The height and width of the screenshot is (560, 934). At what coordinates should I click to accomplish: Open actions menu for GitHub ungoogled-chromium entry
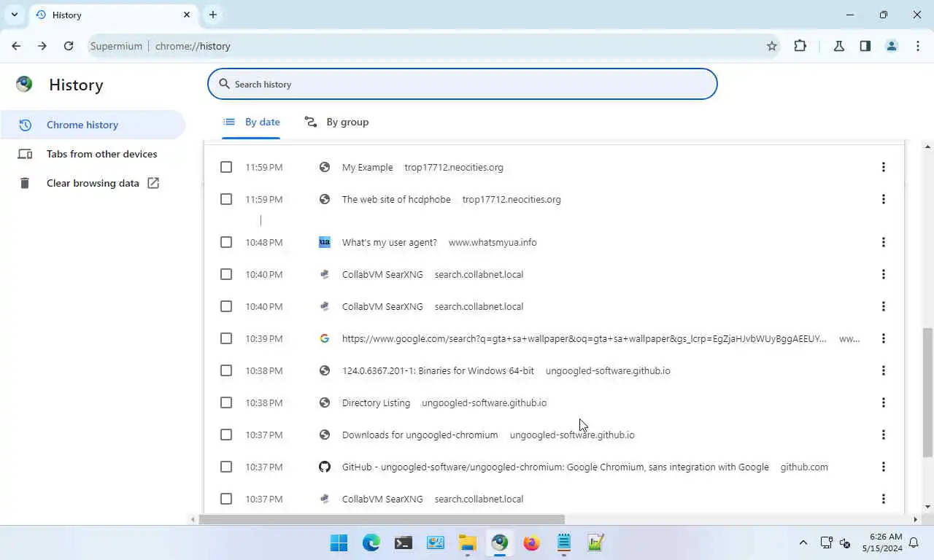(x=883, y=467)
